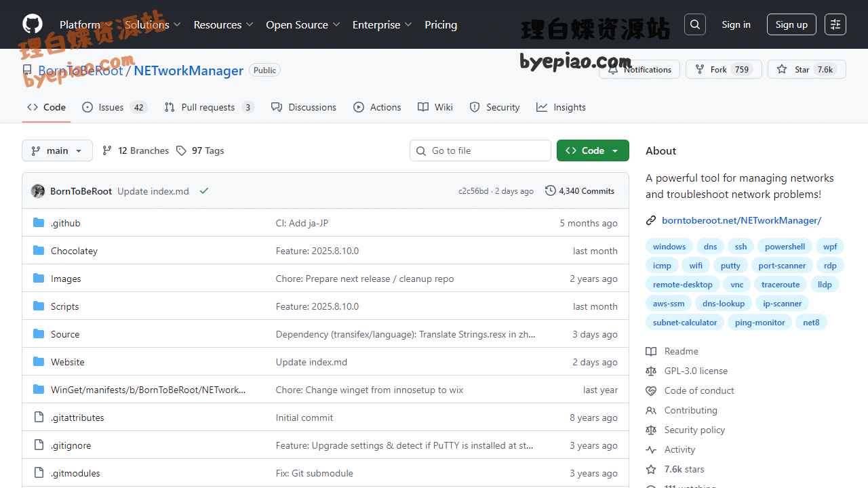Image resolution: width=868 pixels, height=488 pixels.
Task: Click the Chocolatey folder icon
Action: (x=39, y=251)
